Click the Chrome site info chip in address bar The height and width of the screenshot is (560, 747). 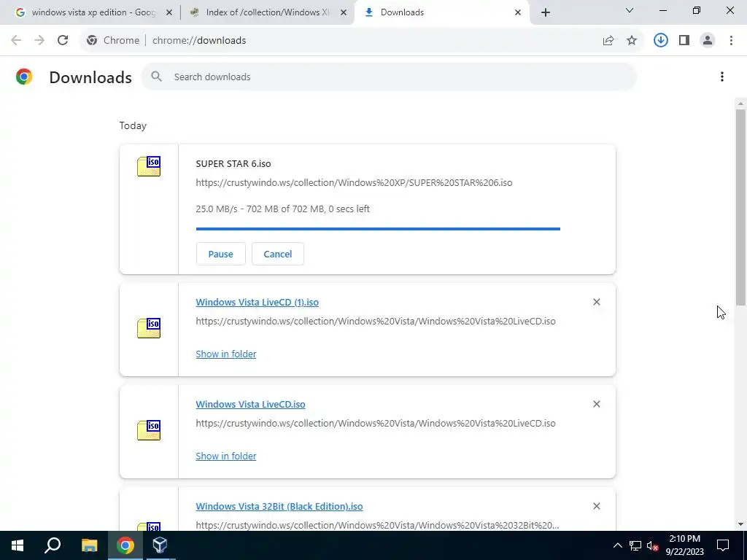click(x=113, y=41)
